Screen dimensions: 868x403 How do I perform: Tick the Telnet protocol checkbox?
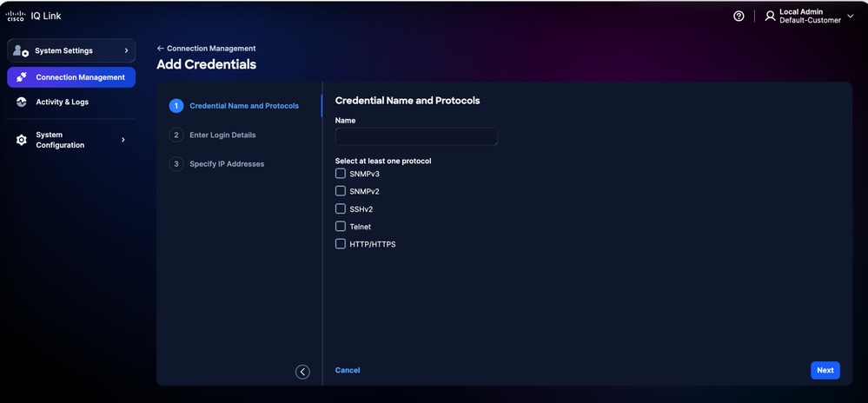[x=341, y=227]
